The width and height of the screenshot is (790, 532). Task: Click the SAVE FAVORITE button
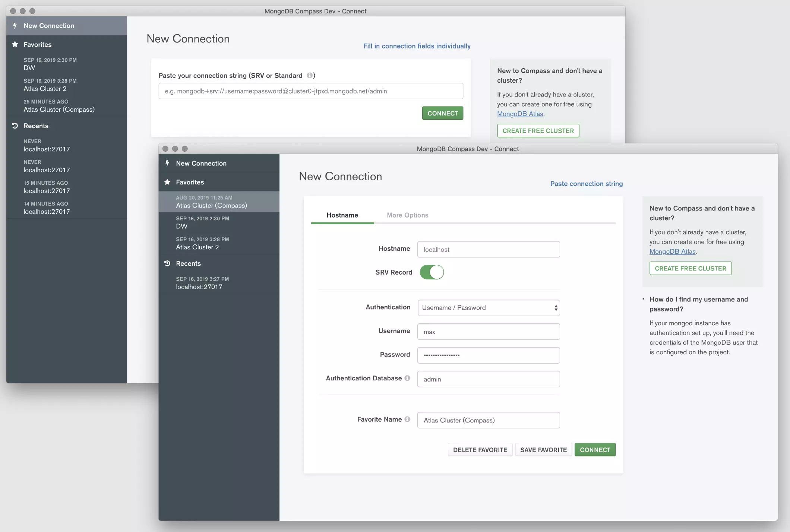click(543, 449)
